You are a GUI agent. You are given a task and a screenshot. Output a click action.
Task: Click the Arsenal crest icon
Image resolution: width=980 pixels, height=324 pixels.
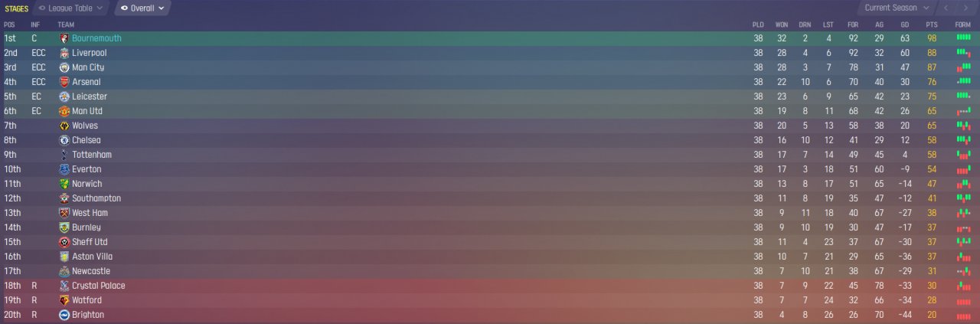coord(64,82)
